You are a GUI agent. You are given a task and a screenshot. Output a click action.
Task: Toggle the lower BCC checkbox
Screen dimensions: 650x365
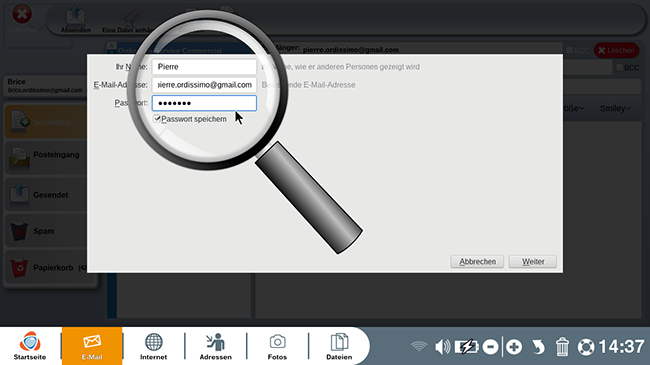pyautogui.click(x=619, y=68)
